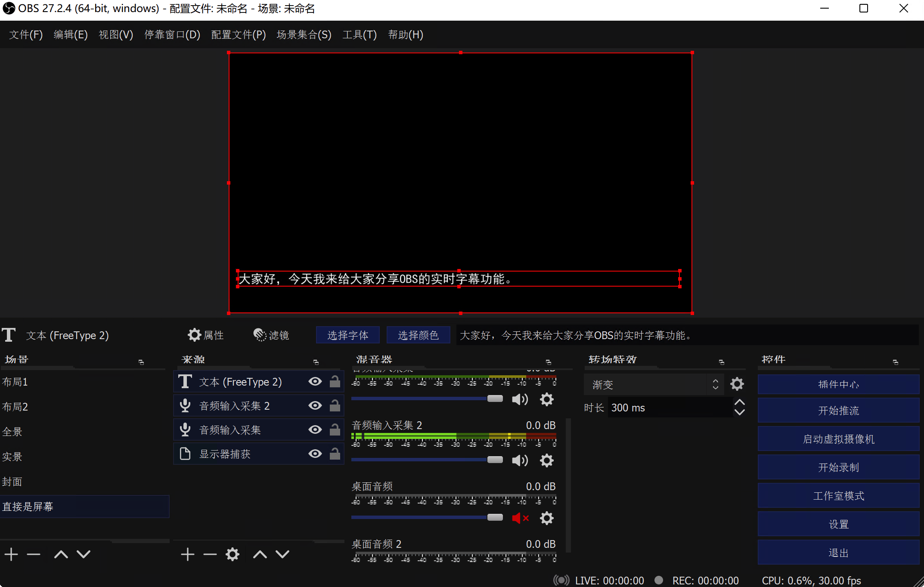Unmute the 桌面音频 red speaker icon
The image size is (924, 587).
pyautogui.click(x=520, y=518)
